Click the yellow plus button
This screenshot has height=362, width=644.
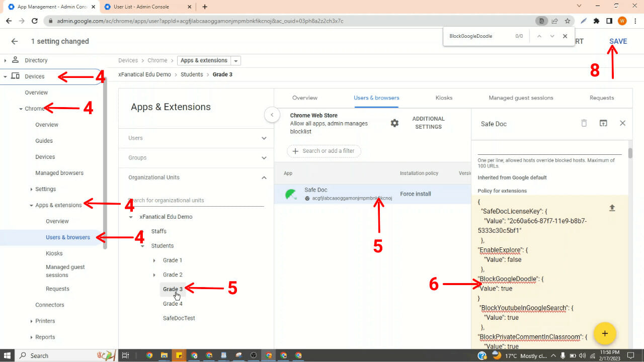point(605,333)
